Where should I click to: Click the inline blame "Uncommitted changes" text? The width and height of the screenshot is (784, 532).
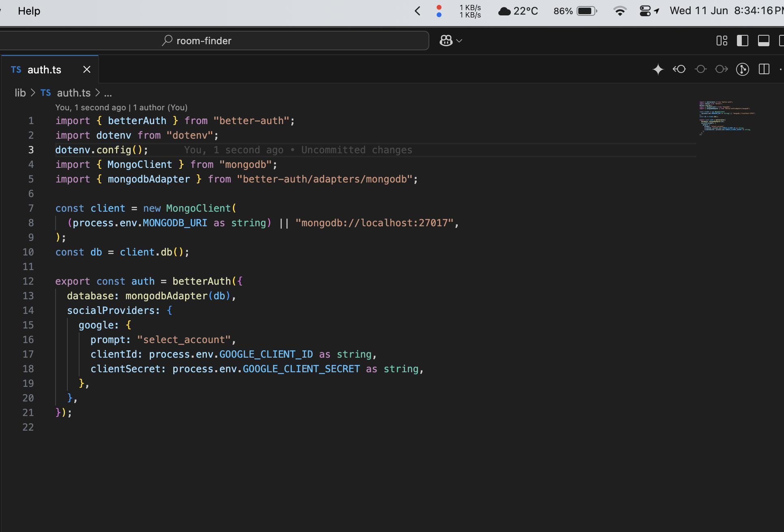[x=357, y=150]
